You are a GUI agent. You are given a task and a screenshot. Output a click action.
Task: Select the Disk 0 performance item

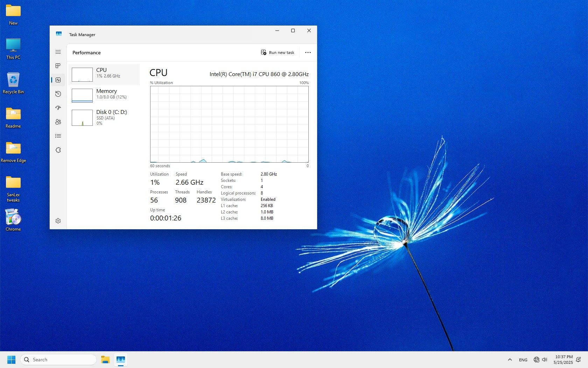click(104, 117)
